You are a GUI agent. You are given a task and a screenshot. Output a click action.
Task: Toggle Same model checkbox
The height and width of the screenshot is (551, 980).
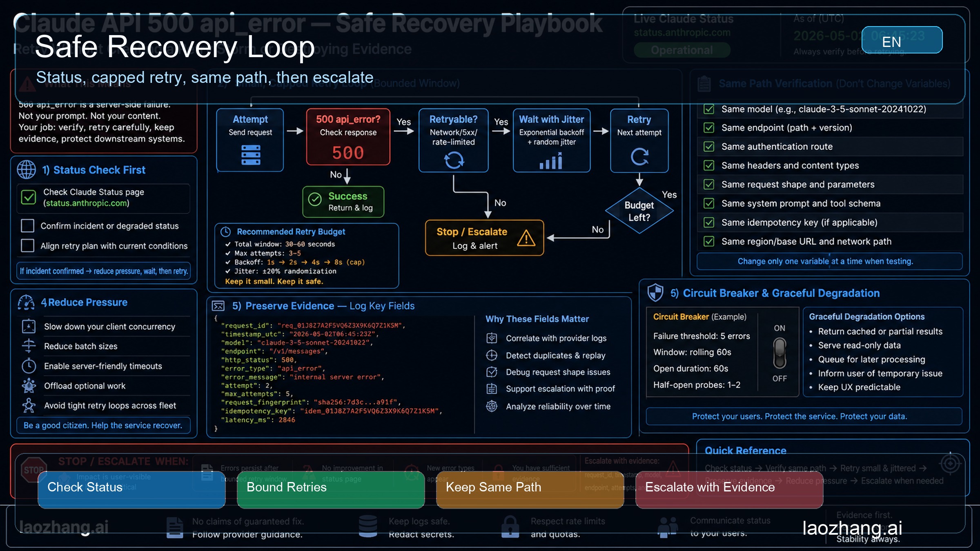(x=709, y=109)
